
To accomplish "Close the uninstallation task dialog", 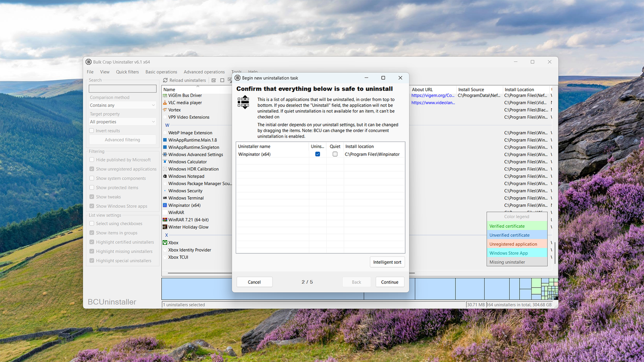I will point(400,78).
